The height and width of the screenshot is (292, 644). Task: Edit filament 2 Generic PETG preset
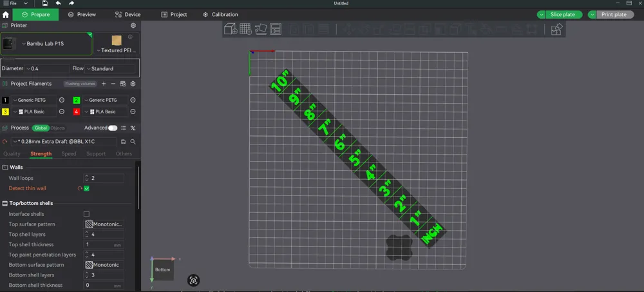coord(133,100)
